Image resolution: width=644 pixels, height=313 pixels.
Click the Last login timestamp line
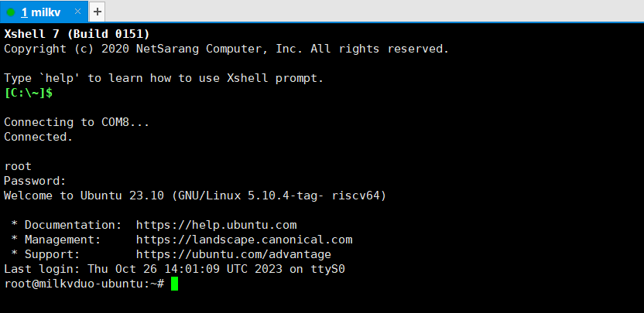(x=175, y=269)
